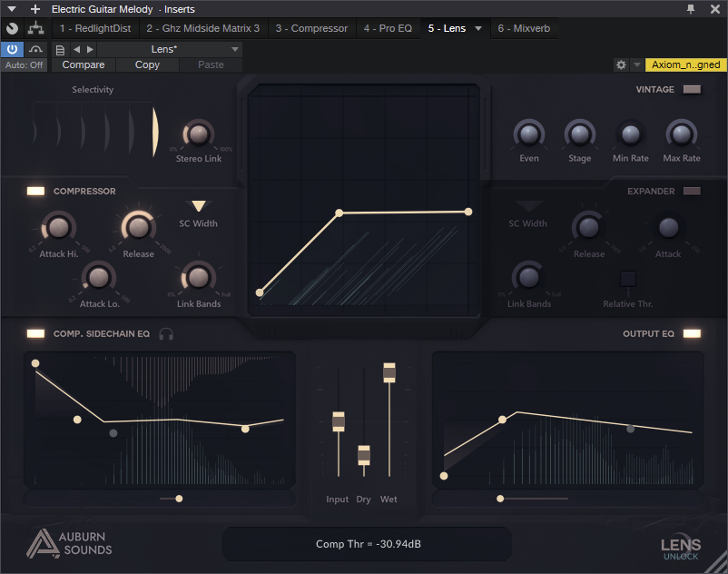Click the expander Link Bands knob
Viewport: 728px width, 574px height.
click(x=529, y=278)
